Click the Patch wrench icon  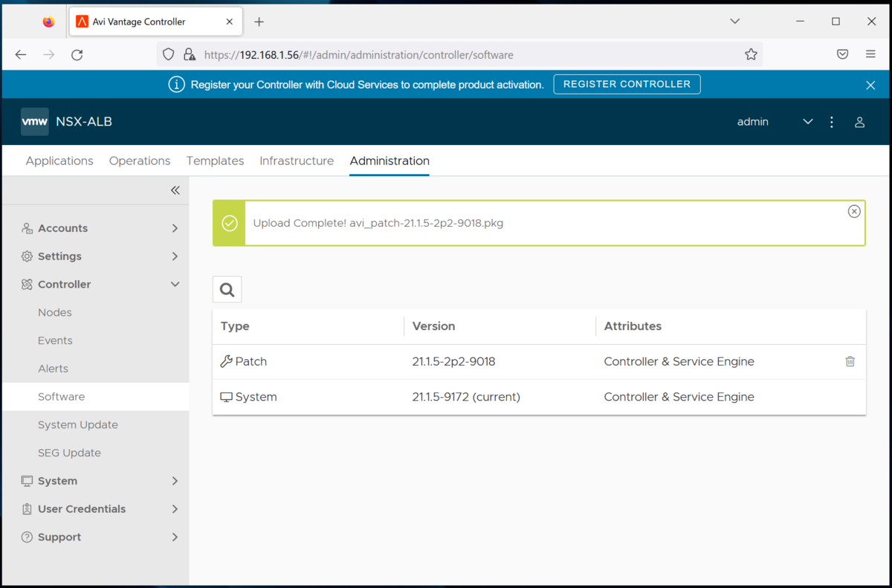click(x=227, y=361)
